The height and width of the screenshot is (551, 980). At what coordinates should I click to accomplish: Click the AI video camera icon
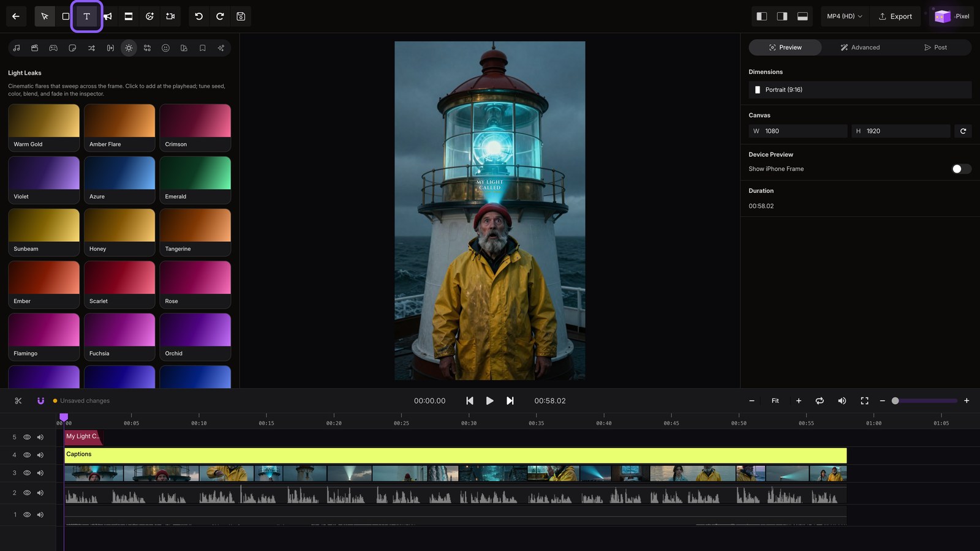coord(170,17)
